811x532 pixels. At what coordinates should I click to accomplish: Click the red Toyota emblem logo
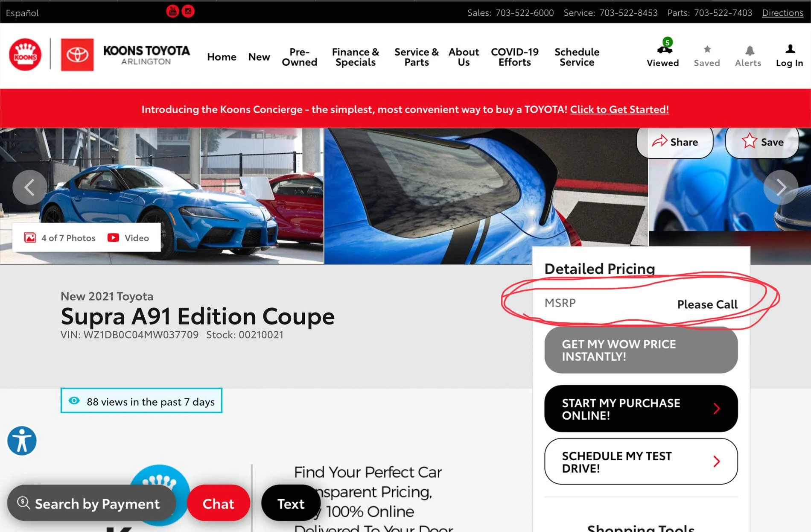point(77,55)
